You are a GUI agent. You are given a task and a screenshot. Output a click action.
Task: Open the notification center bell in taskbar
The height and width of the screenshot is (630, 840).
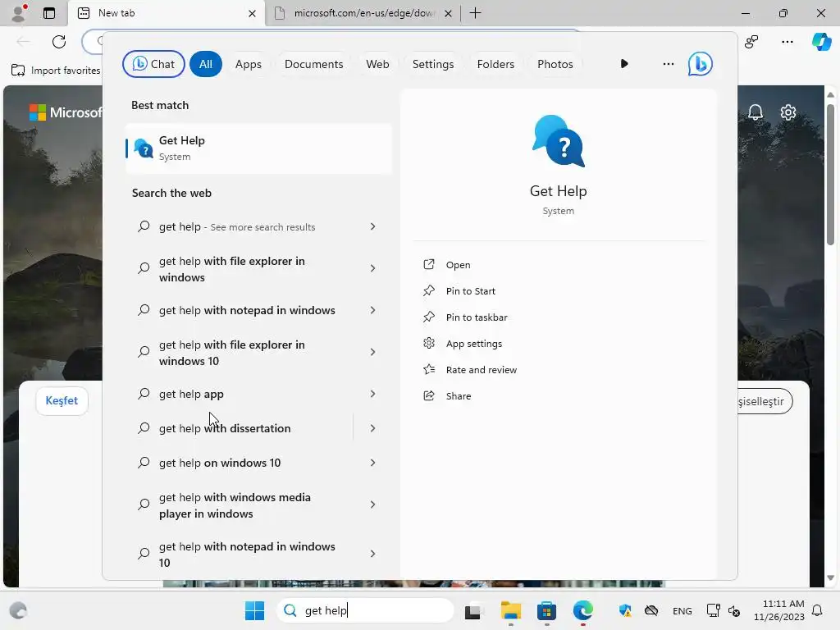(x=818, y=610)
